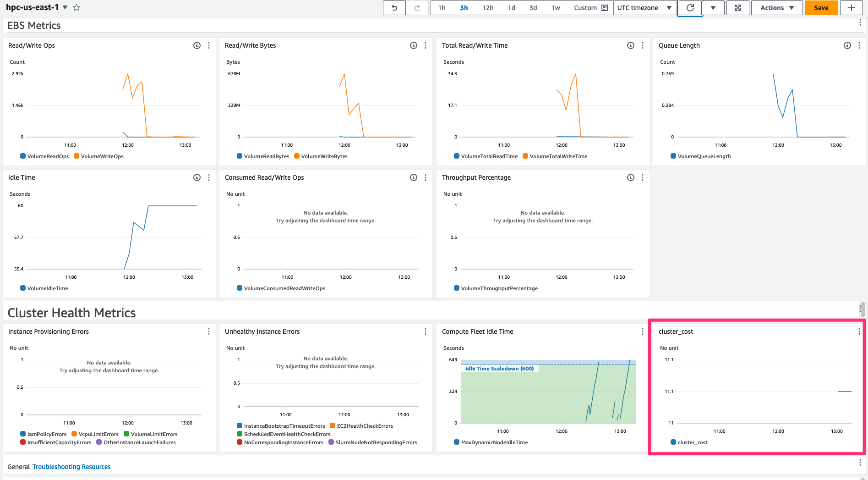Toggle EC2HealthCheckErrors legend series

pos(361,426)
